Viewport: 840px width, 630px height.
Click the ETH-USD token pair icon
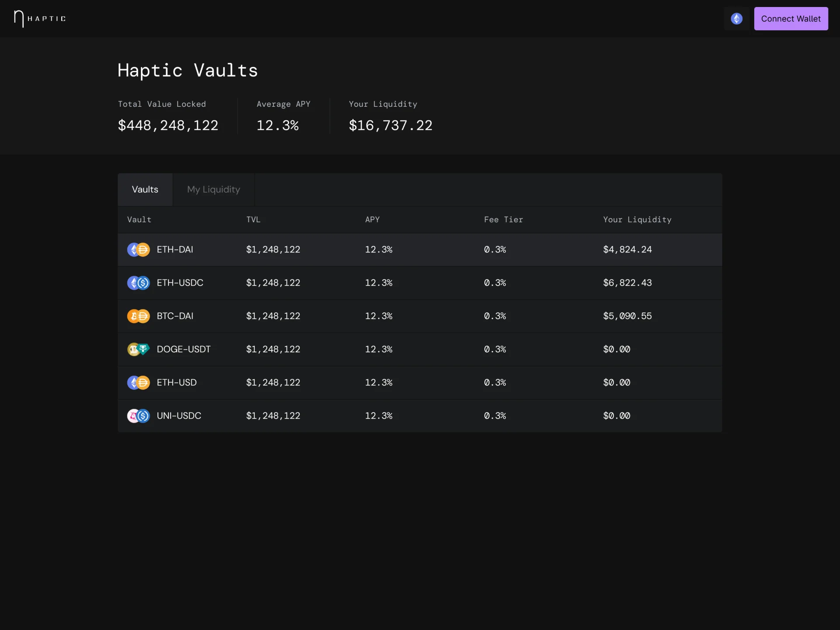(x=138, y=382)
